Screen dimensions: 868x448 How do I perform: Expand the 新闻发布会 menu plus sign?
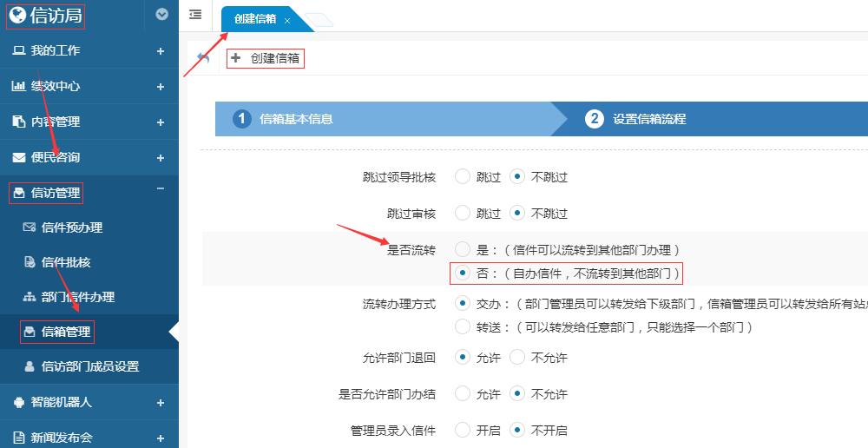(x=161, y=438)
